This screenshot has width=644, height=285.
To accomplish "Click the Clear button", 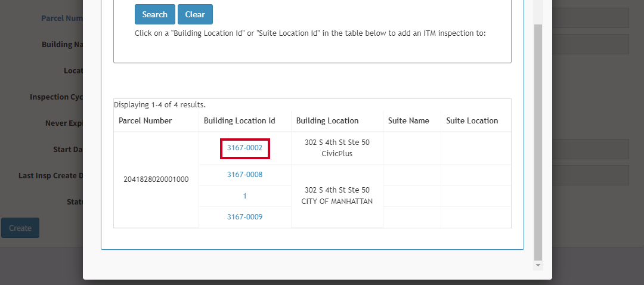I will click(195, 14).
